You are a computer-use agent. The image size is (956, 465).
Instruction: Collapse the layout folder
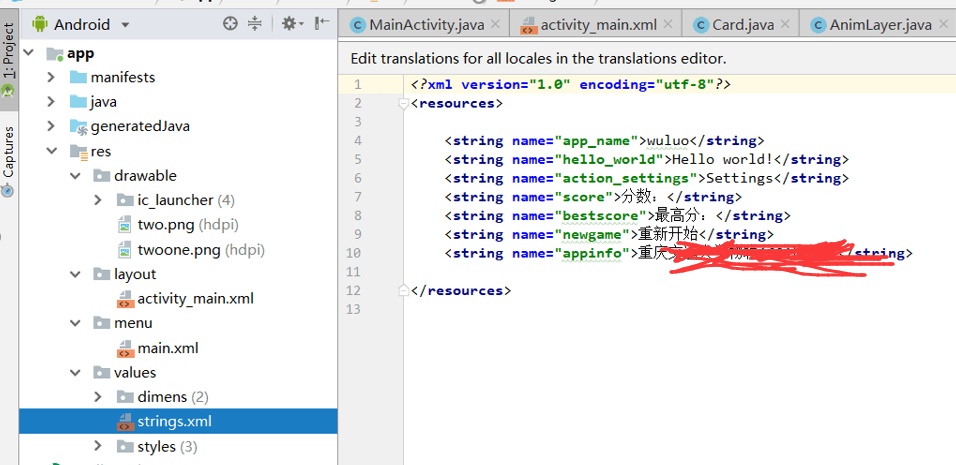point(75,274)
